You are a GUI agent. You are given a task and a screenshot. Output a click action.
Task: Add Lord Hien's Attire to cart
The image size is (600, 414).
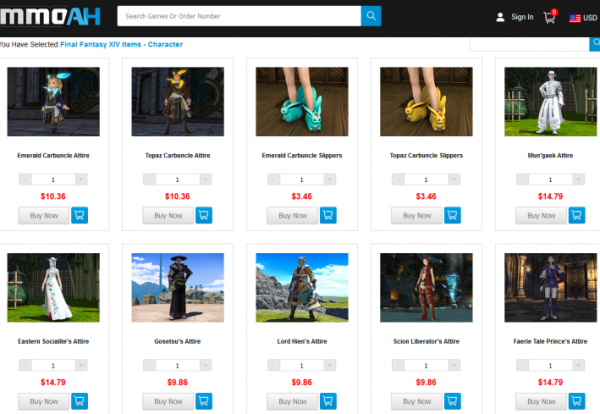tap(328, 401)
